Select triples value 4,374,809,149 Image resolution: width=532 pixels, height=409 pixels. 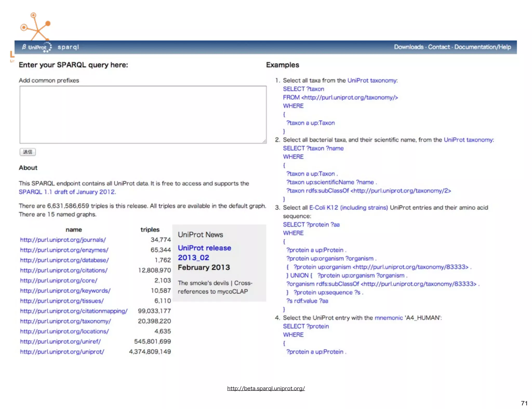(x=150, y=352)
